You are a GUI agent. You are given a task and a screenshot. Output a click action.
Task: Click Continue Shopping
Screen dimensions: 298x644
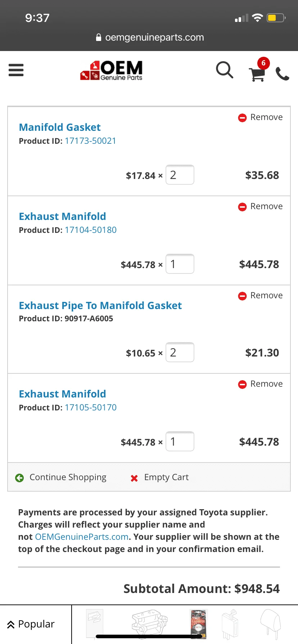click(61, 477)
